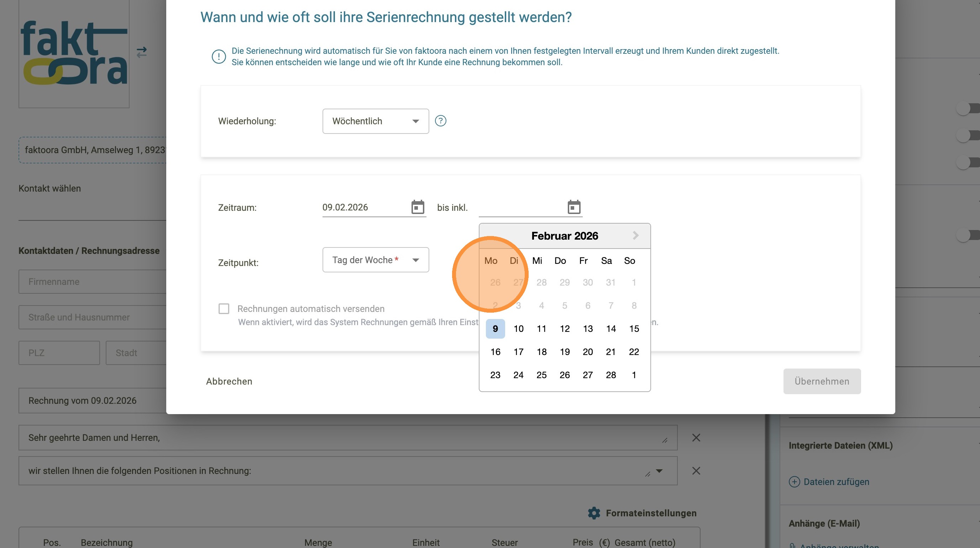Click the swap arrows next to logo
This screenshot has width=980, height=548.
[x=142, y=52]
